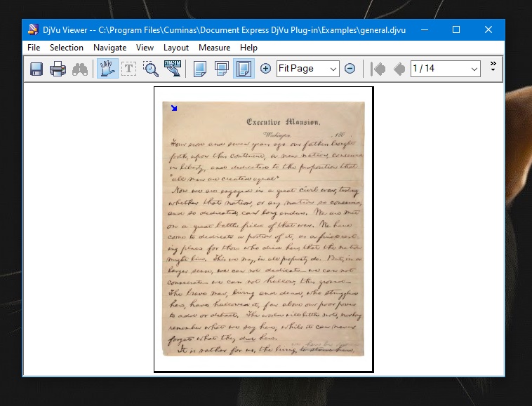Switch to single page layout
This screenshot has height=406, width=532.
[x=200, y=69]
